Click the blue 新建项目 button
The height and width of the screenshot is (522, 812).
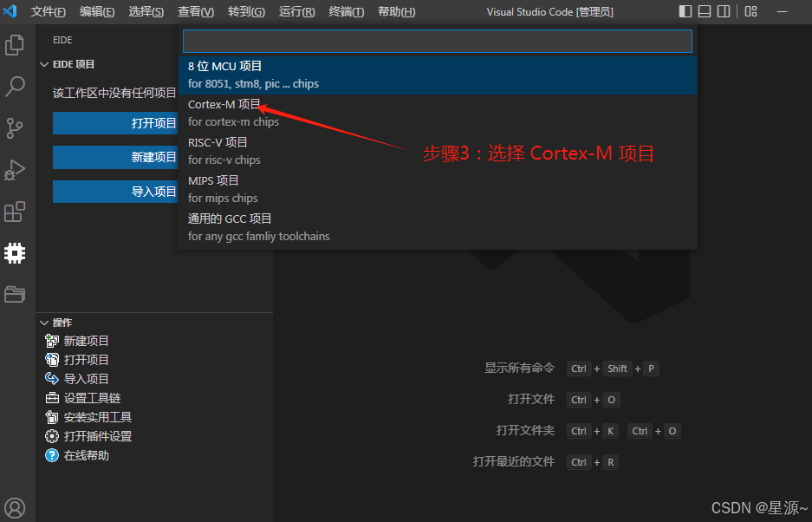[115, 157]
